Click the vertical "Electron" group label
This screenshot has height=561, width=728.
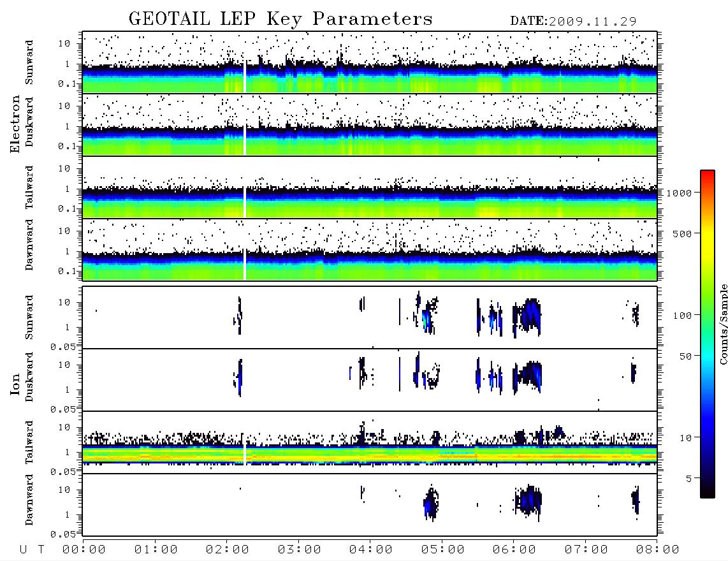click(15, 124)
